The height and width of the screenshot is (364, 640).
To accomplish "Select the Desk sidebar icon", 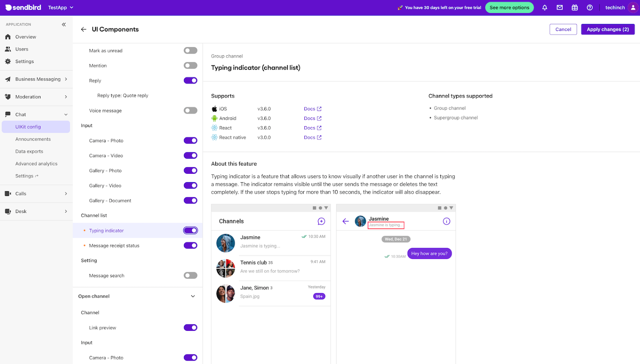I will pyautogui.click(x=9, y=211).
